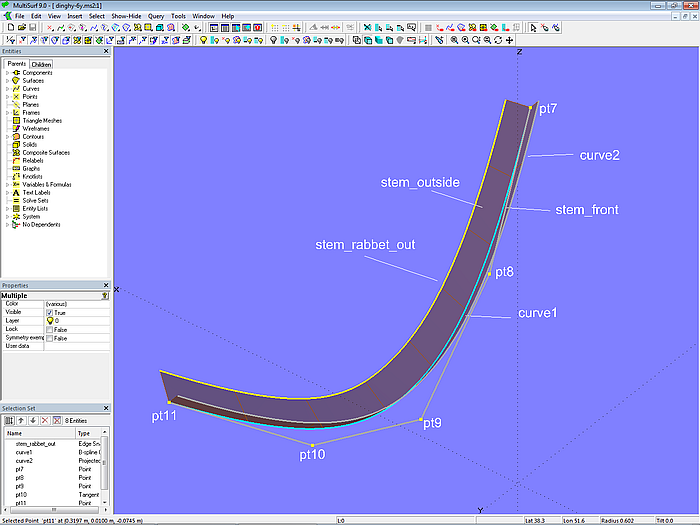This screenshot has width=700, height=525.
Task: Select curve1 in the Selection Set list
Action: coord(24,452)
